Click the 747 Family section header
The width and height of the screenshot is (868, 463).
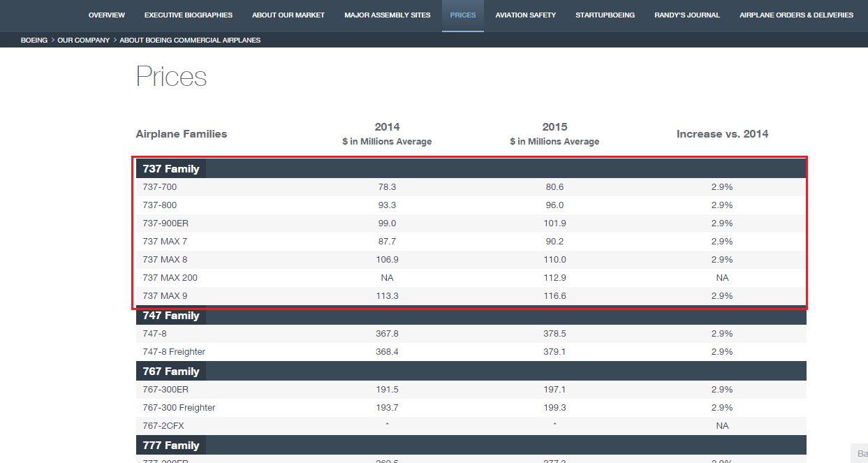coord(171,316)
